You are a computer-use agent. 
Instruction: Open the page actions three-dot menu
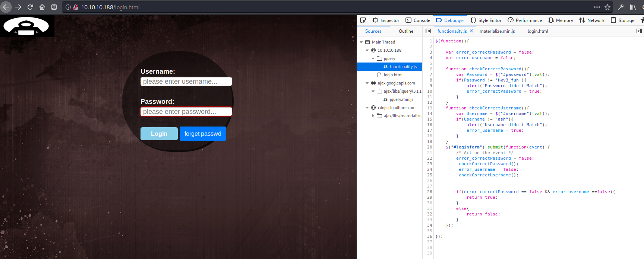click(x=597, y=7)
